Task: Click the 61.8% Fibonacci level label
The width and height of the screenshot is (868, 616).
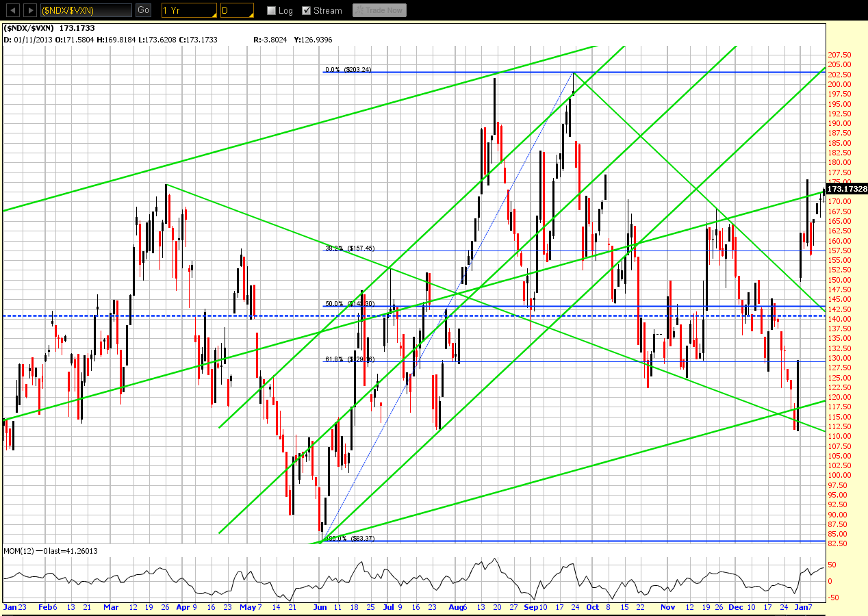Action: coord(348,359)
